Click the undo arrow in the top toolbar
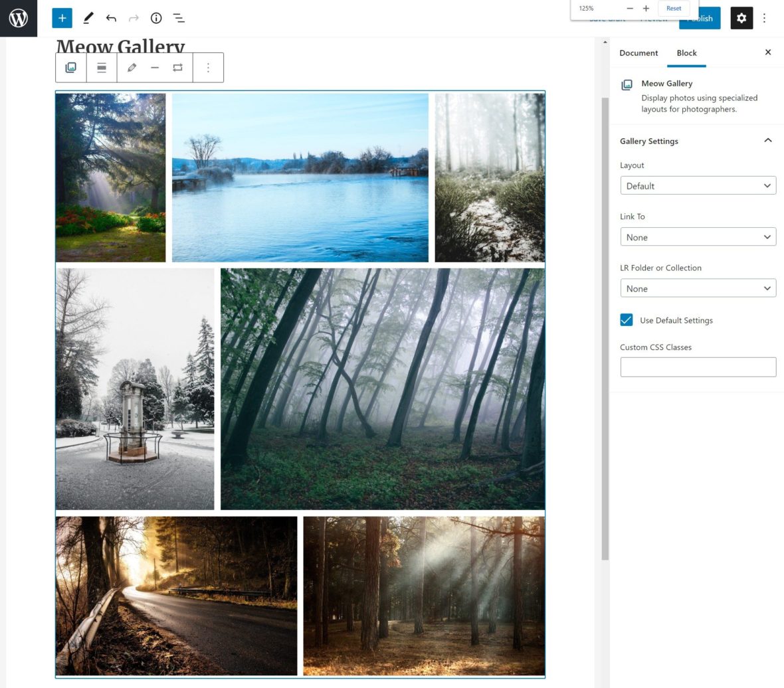 click(x=111, y=18)
